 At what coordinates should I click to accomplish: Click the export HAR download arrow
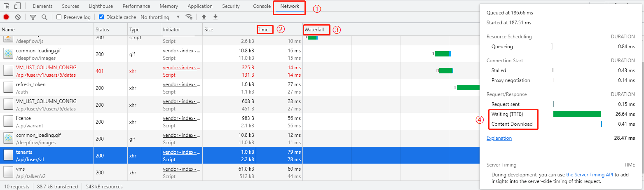[x=215, y=17]
